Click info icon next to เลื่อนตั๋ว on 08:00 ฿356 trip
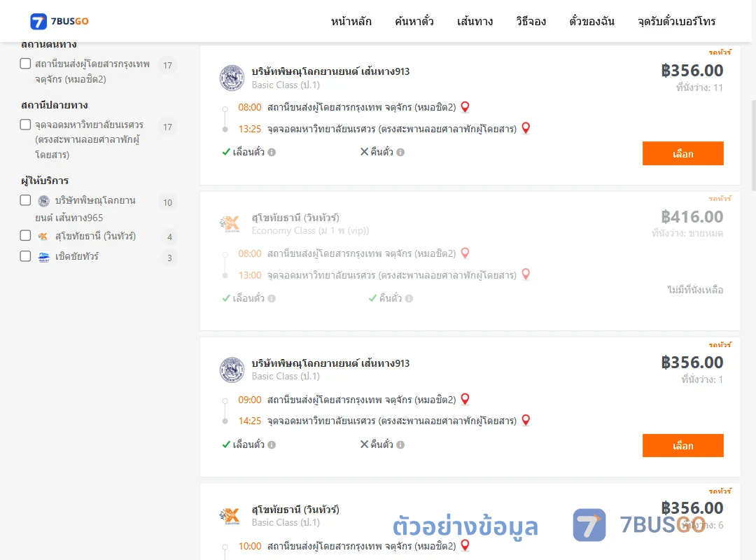756x560 pixels. (272, 152)
